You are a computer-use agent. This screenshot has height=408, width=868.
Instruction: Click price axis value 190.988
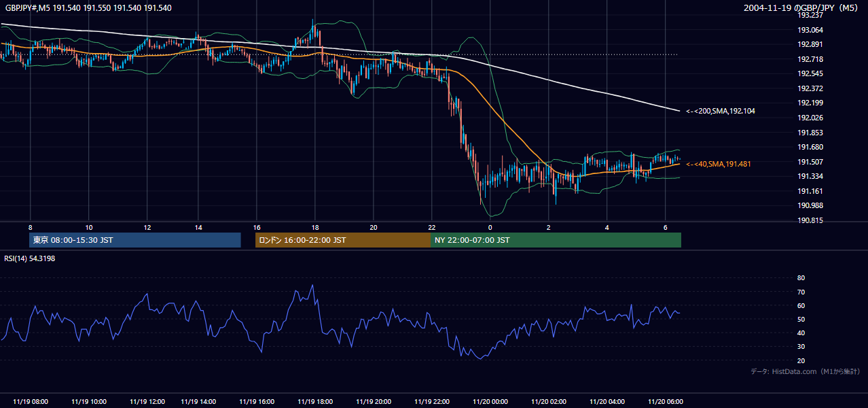click(810, 205)
